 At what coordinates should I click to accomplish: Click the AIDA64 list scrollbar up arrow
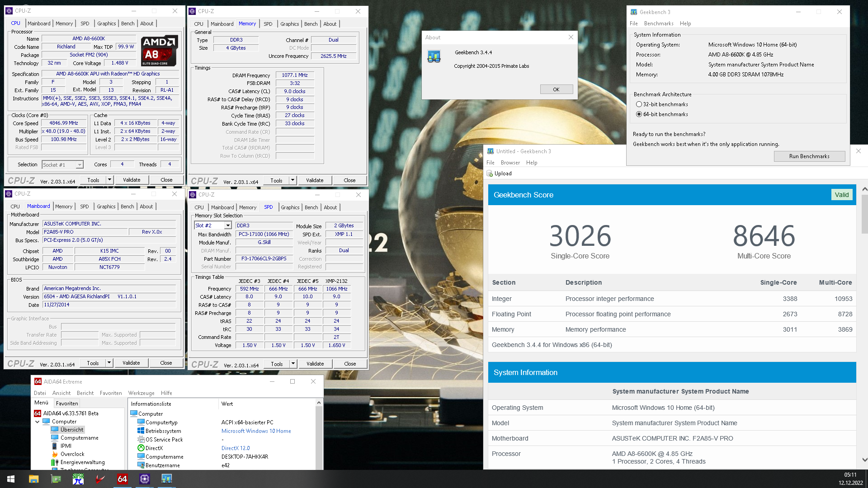pos(319,403)
